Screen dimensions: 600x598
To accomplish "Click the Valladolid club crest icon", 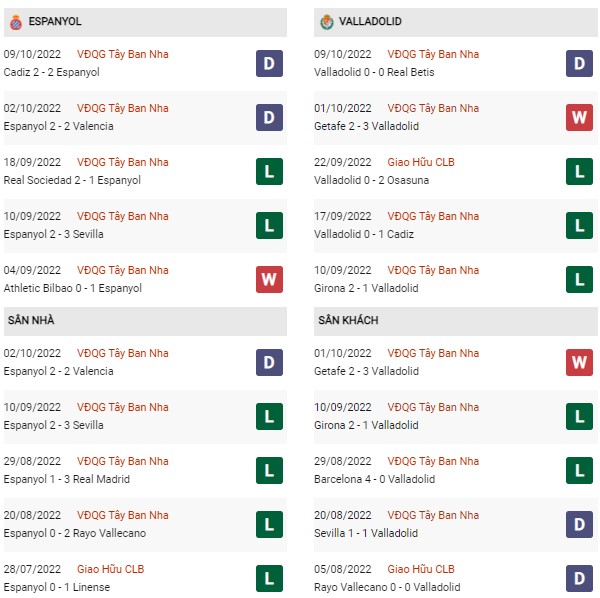I will (327, 22).
